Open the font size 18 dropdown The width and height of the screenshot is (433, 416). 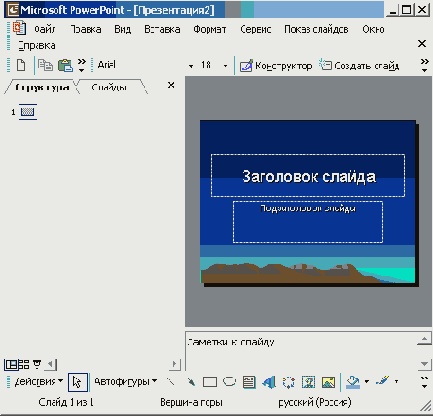(225, 66)
